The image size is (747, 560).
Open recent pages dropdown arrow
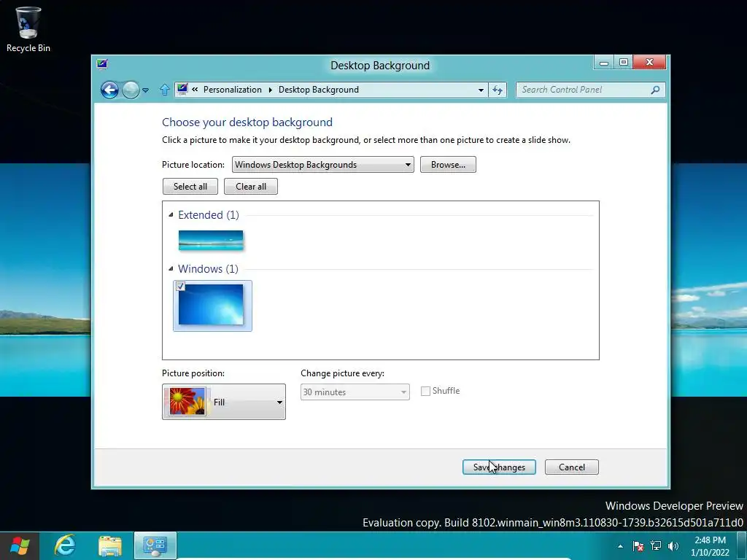point(146,90)
